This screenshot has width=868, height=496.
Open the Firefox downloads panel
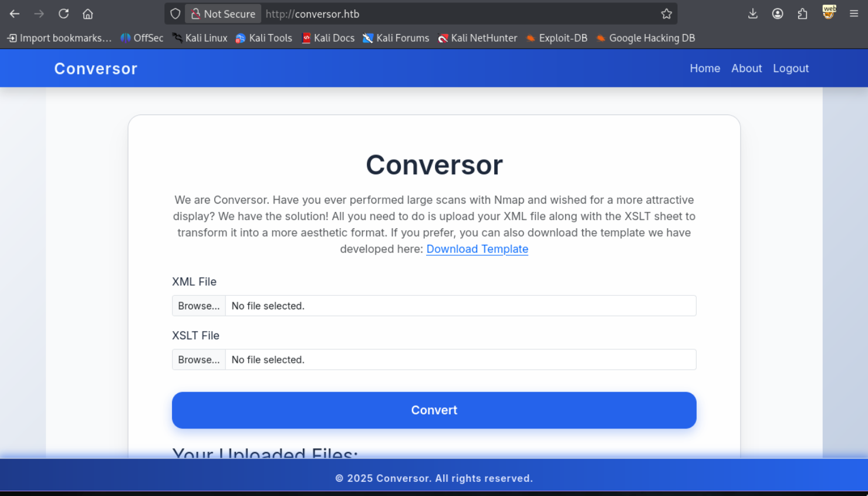[x=753, y=13]
